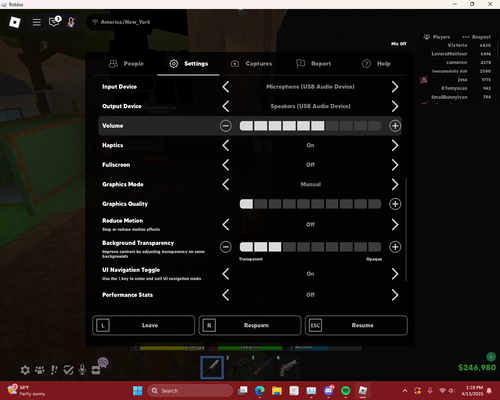
Task: Click the green plus button above the money
Action: [x=491, y=357]
